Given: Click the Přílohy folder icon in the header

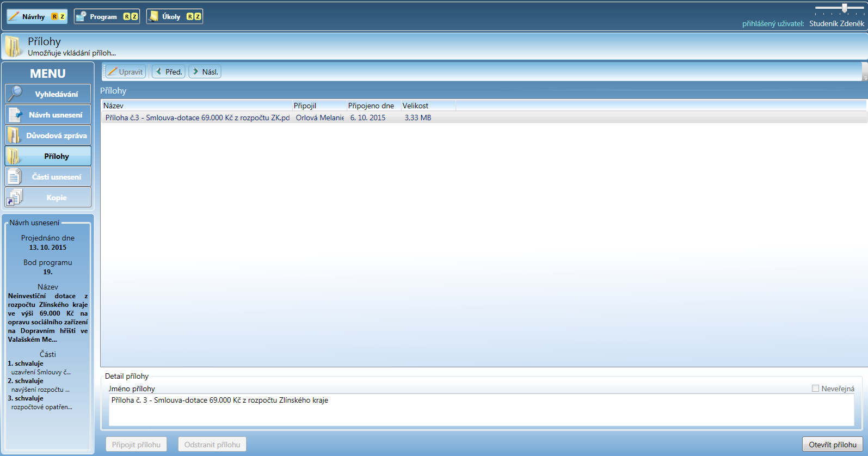Looking at the screenshot, I should [13, 46].
